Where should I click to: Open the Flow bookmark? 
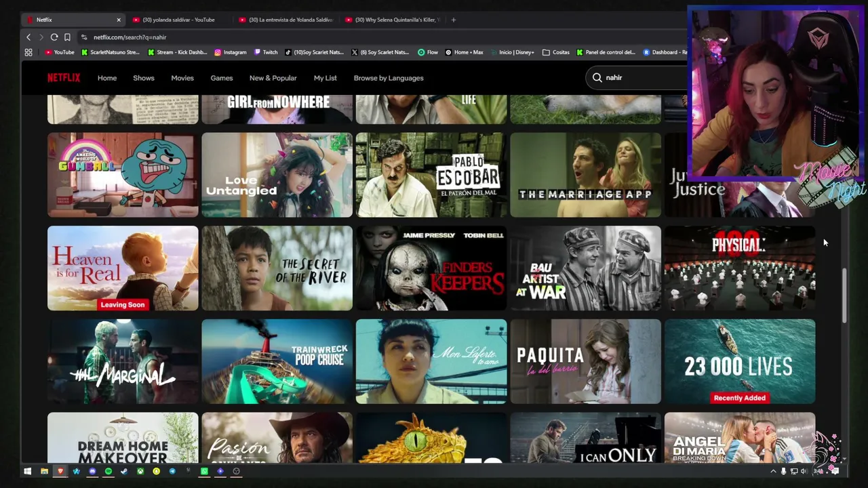428,52
